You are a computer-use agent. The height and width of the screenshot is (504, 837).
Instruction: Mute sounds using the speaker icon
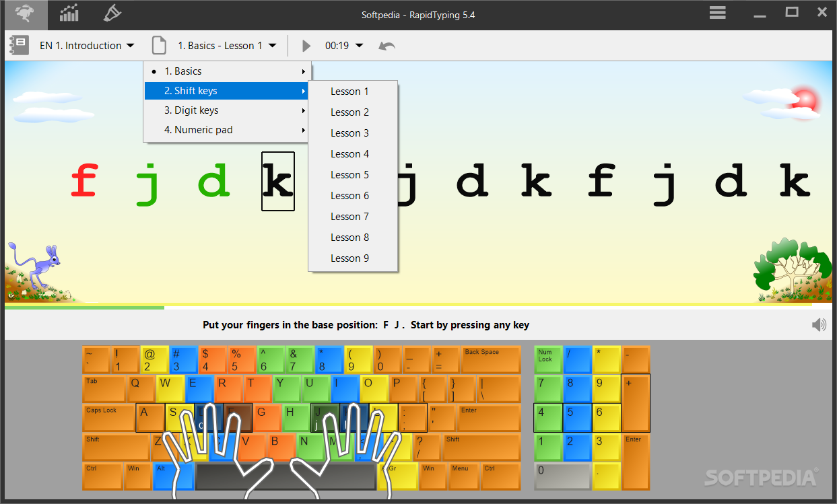pyautogui.click(x=819, y=325)
